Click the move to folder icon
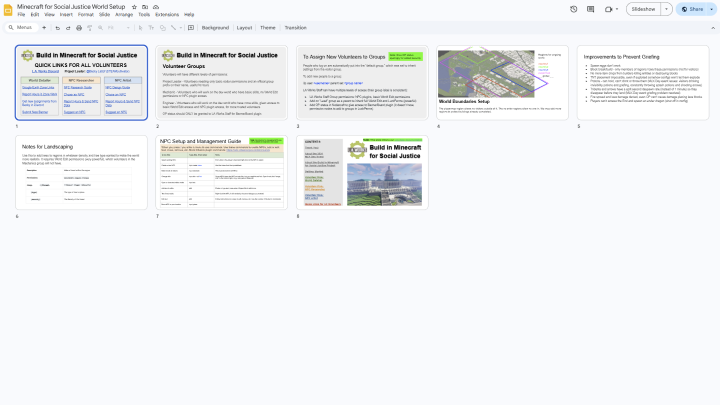Viewport: 720px width, 405px height. (x=145, y=7)
